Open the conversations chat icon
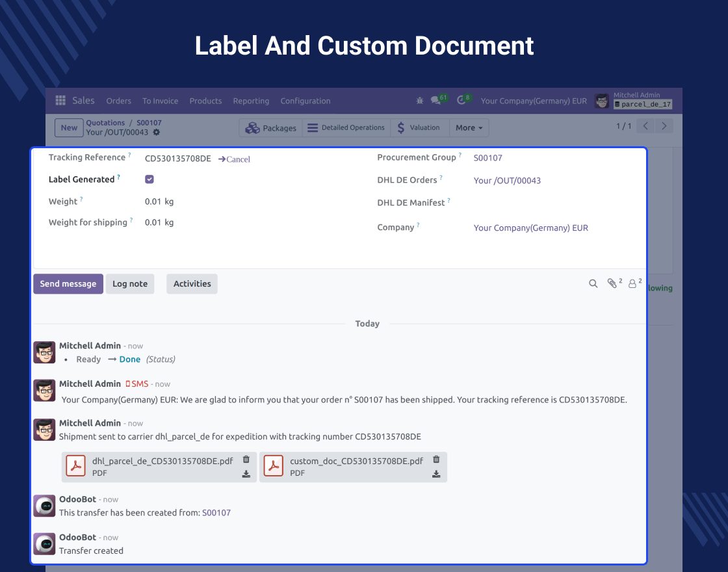This screenshot has width=728, height=572. coord(435,100)
